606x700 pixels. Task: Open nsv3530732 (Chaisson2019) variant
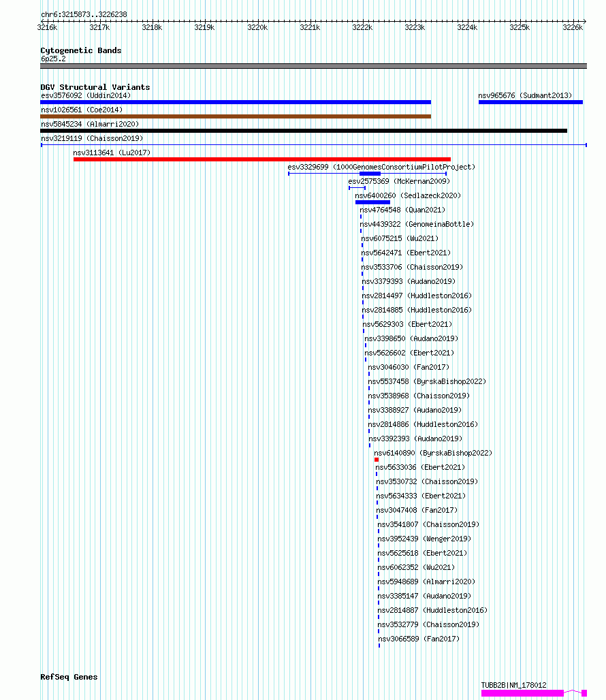pos(427,481)
